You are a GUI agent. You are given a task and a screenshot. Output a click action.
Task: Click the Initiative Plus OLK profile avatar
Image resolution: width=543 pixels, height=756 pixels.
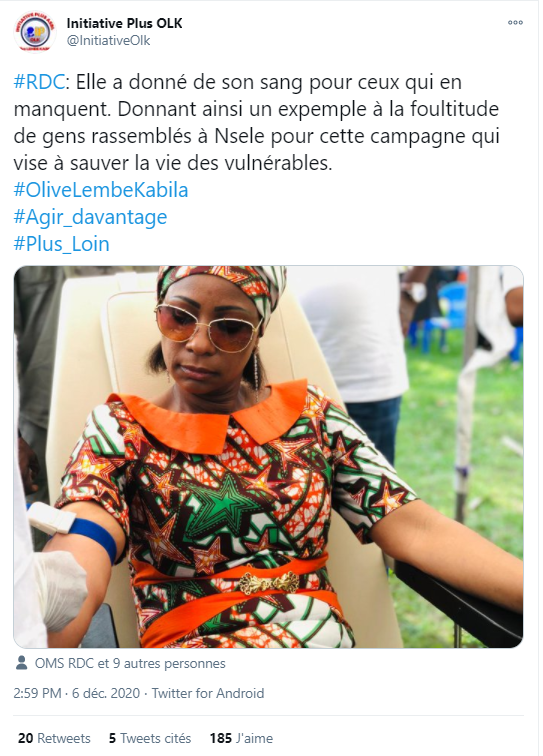(35, 31)
